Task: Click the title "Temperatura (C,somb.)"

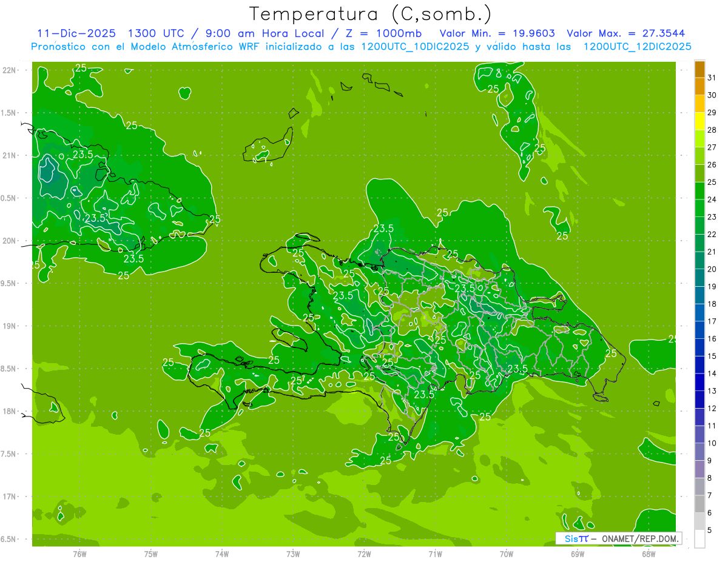Action: 371,15
